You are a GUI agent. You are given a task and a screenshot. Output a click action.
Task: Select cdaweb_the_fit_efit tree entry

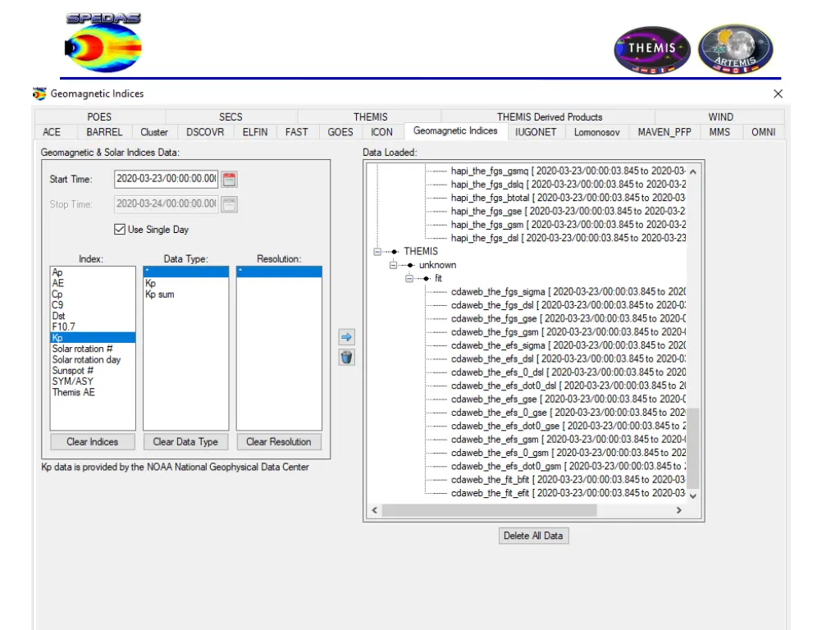(568, 493)
